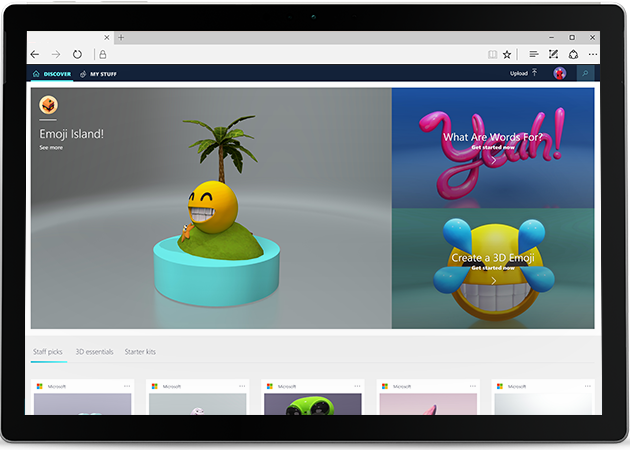Switch to My Stuff tab
This screenshot has width=630, height=450.
(98, 74)
